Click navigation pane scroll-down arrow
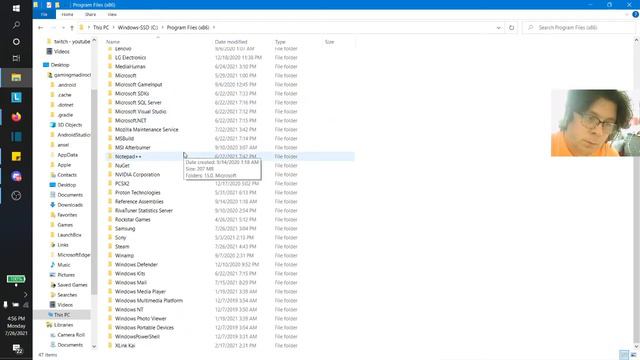This screenshot has width=640, height=360. tap(94, 347)
